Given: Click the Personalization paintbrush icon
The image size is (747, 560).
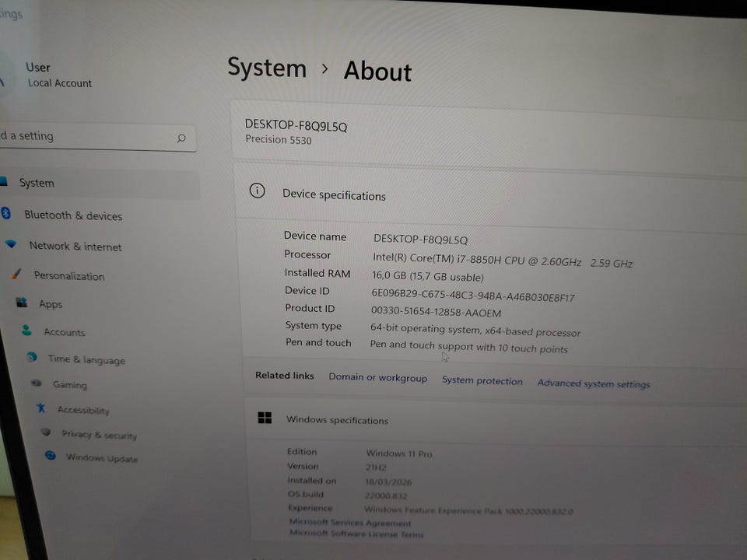Looking at the screenshot, I should pyautogui.click(x=17, y=273).
